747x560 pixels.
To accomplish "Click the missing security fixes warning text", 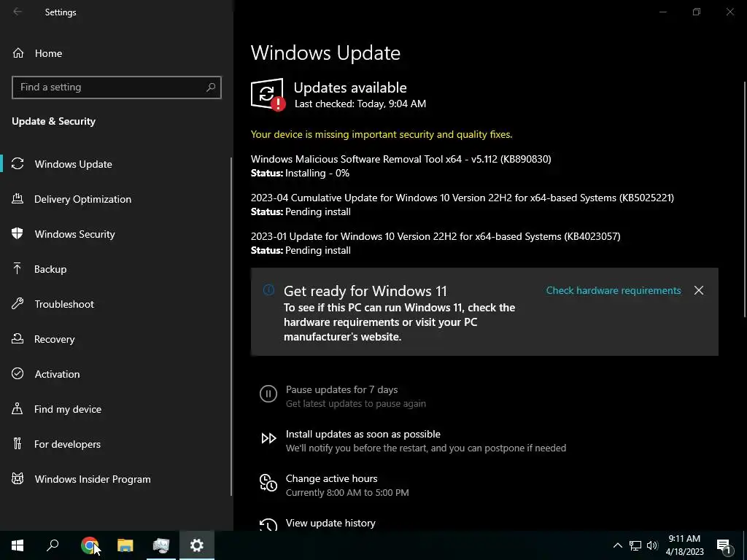I will pyautogui.click(x=382, y=134).
